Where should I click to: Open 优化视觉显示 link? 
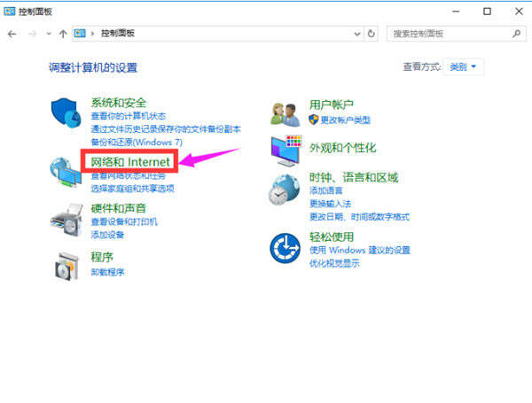pos(334,263)
